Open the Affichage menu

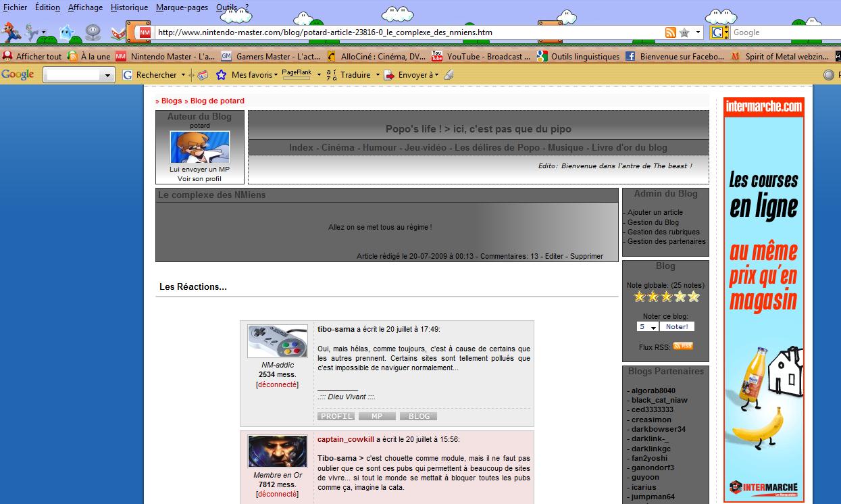(x=85, y=7)
